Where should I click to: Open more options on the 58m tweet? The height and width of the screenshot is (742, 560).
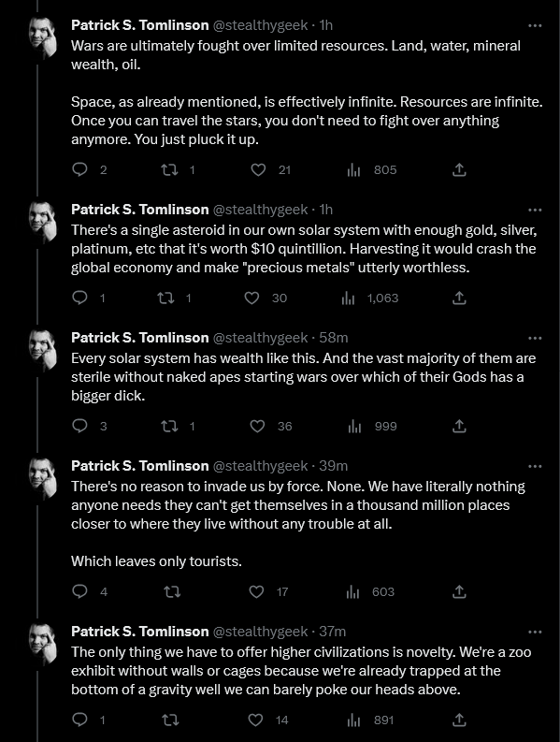tap(535, 338)
